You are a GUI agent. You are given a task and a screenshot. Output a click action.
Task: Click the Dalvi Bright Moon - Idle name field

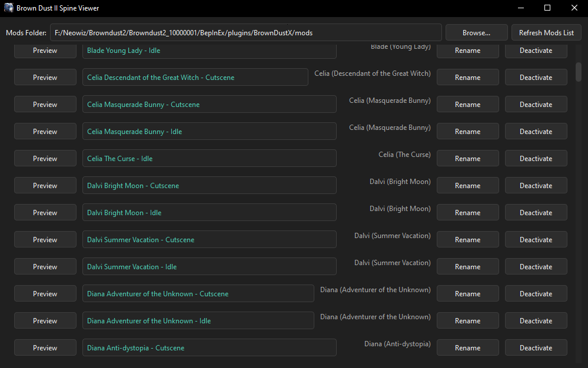click(209, 212)
